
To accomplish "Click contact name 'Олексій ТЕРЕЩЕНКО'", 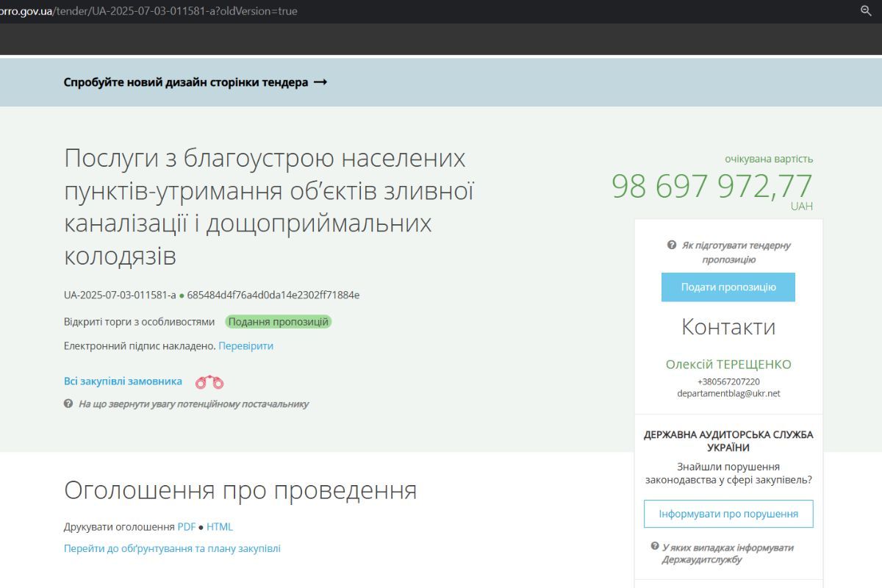I will coord(729,364).
